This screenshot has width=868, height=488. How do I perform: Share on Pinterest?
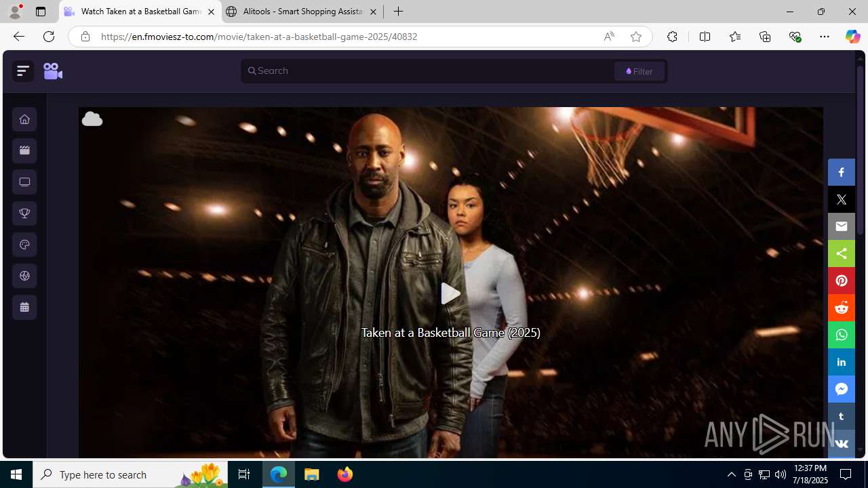(842, 281)
